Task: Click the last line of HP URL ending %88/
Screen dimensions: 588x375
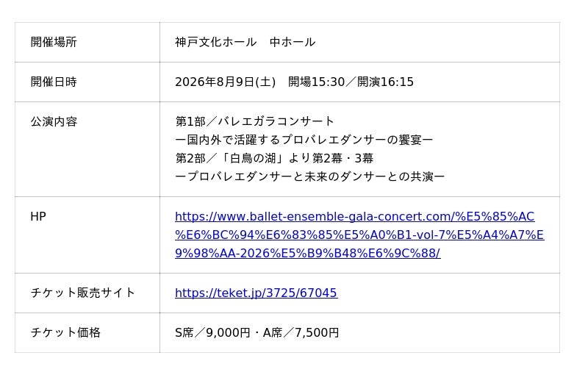Action: [307, 254]
